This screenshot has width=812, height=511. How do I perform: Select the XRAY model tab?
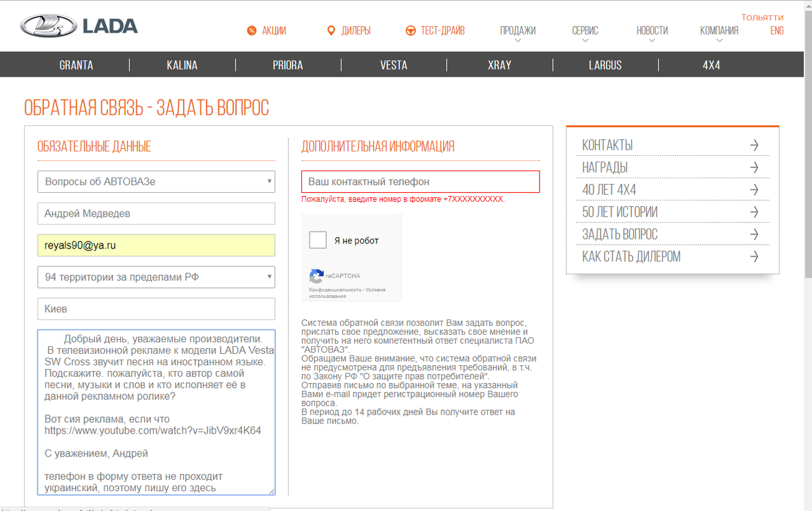(x=500, y=65)
